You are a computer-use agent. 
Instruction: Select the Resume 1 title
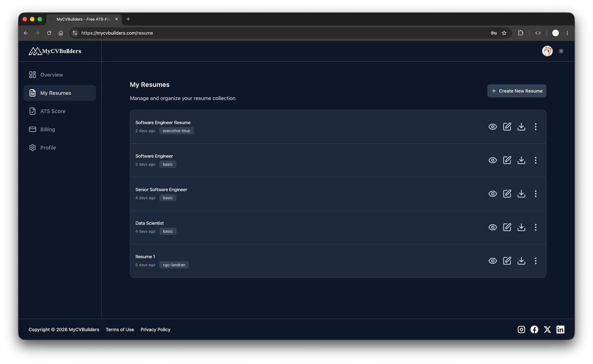pos(145,257)
